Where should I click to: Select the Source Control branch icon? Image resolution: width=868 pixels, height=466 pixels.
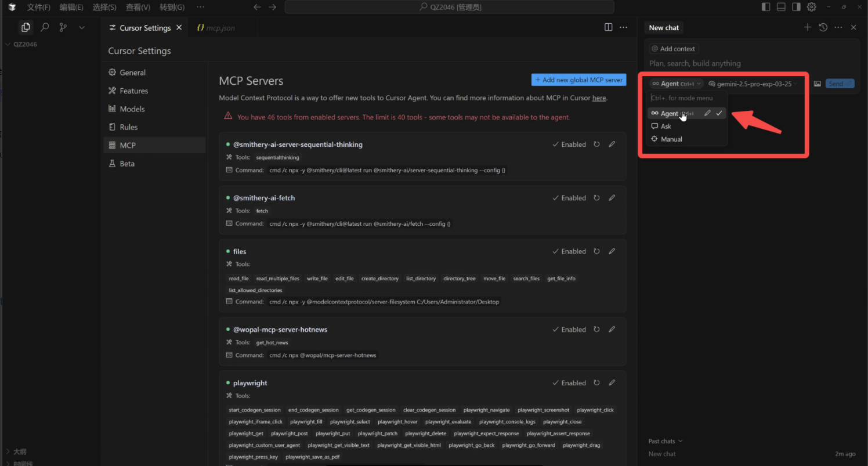pos(63,27)
